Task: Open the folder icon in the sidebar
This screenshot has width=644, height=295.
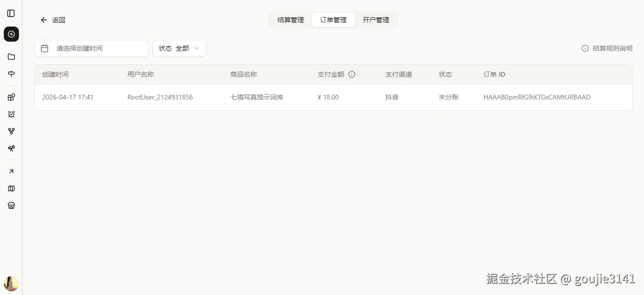Action: coord(11,56)
